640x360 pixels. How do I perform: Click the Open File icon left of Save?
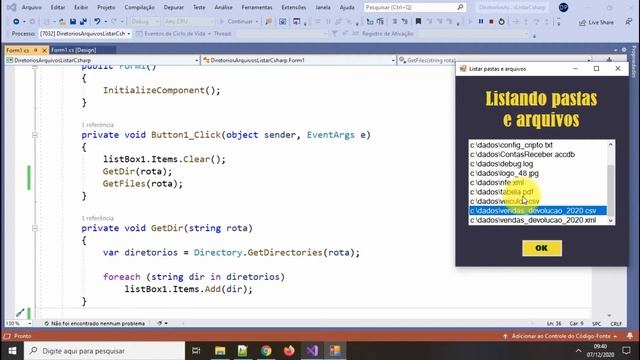coord(62,21)
